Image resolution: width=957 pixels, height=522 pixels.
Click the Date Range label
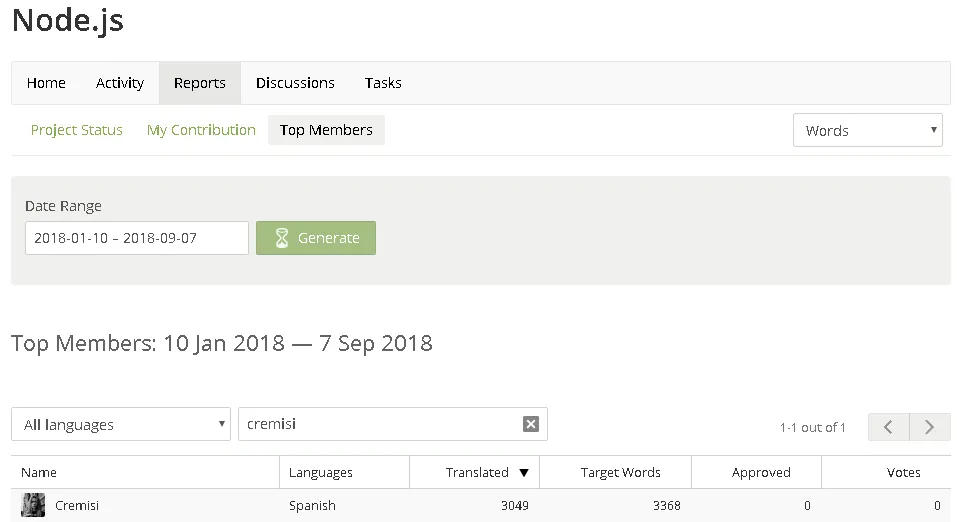point(63,206)
